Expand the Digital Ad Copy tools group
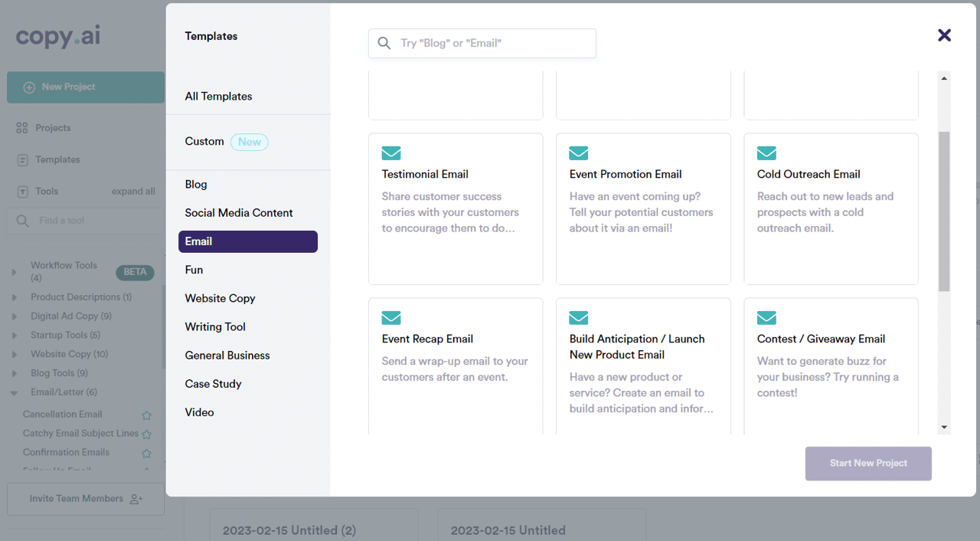This screenshot has height=541, width=980. coord(14,316)
